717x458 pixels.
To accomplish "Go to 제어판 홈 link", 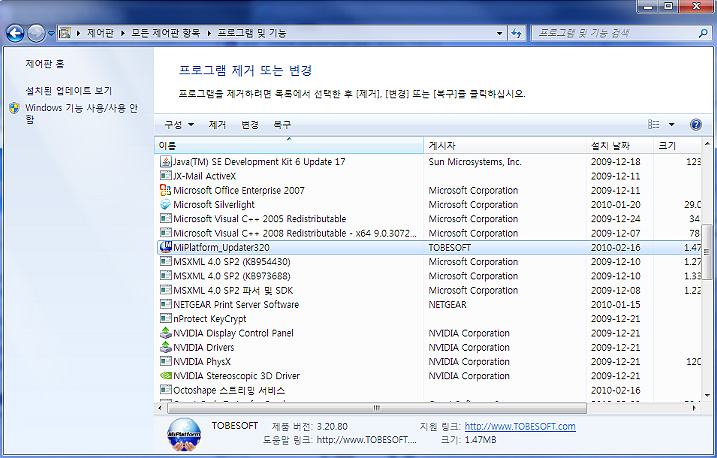I will click(45, 64).
